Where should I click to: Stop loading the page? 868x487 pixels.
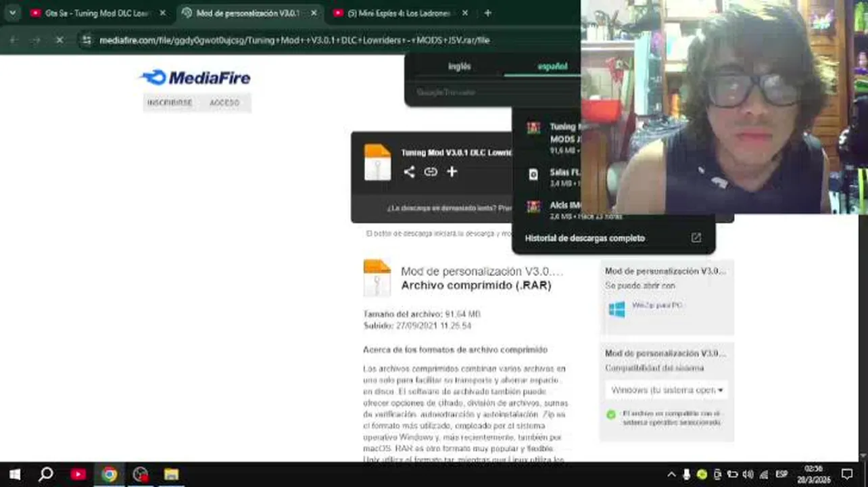coord(59,41)
